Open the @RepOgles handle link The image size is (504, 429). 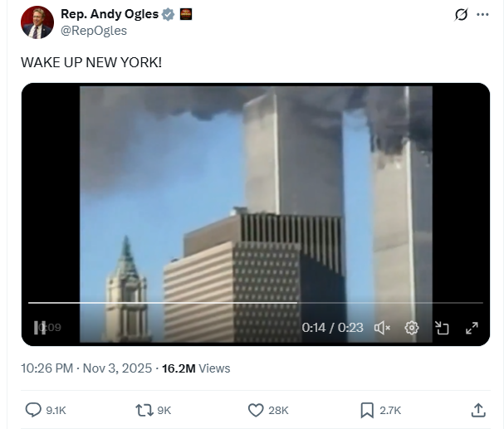[x=94, y=31]
